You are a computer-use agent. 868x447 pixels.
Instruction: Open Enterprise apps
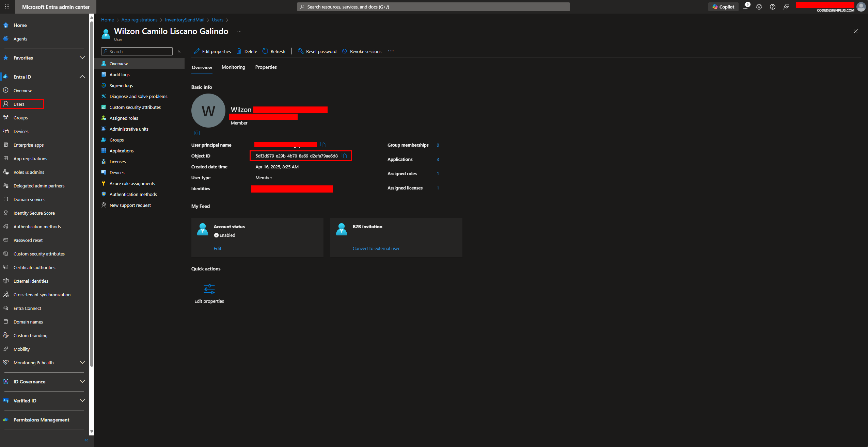pyautogui.click(x=29, y=145)
